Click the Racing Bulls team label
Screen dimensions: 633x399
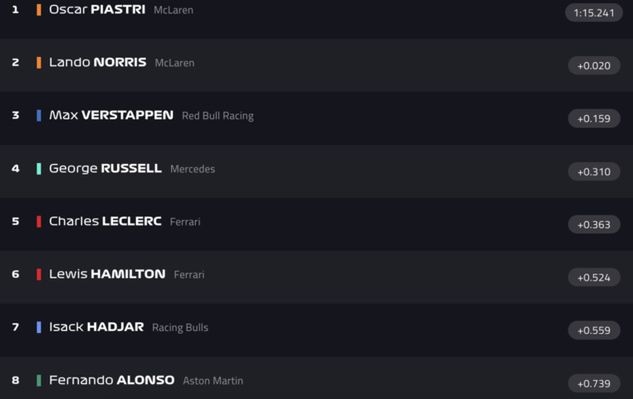click(x=180, y=328)
